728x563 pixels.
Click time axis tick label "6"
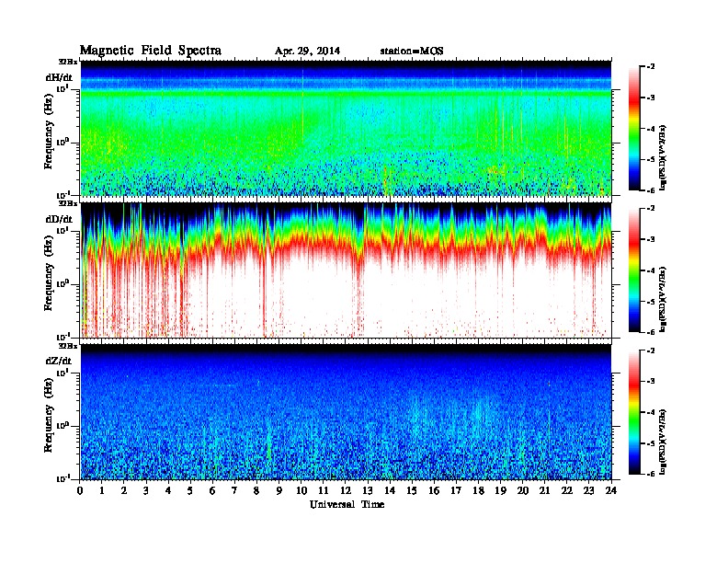212,490
